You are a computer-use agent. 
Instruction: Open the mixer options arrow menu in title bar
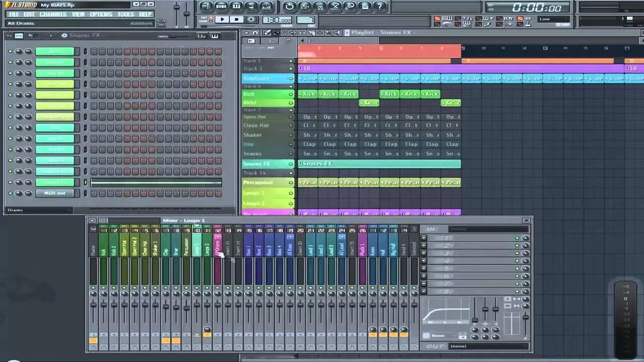(92, 220)
